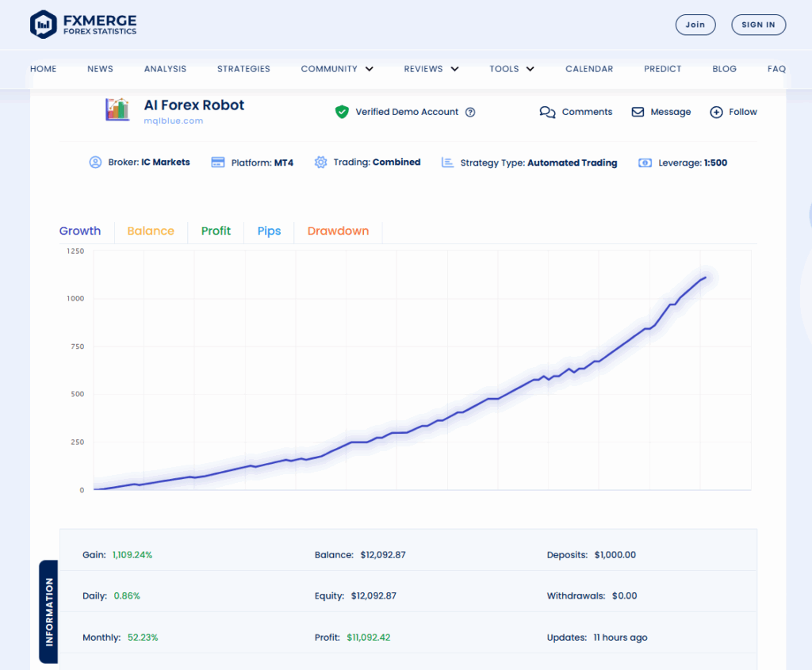This screenshot has height=670, width=812.
Task: Click the Strategy Type chart icon
Action: tap(447, 163)
